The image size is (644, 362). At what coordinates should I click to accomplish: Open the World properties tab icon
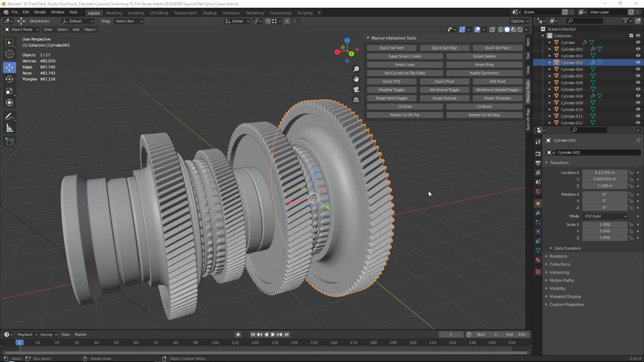coord(538,191)
